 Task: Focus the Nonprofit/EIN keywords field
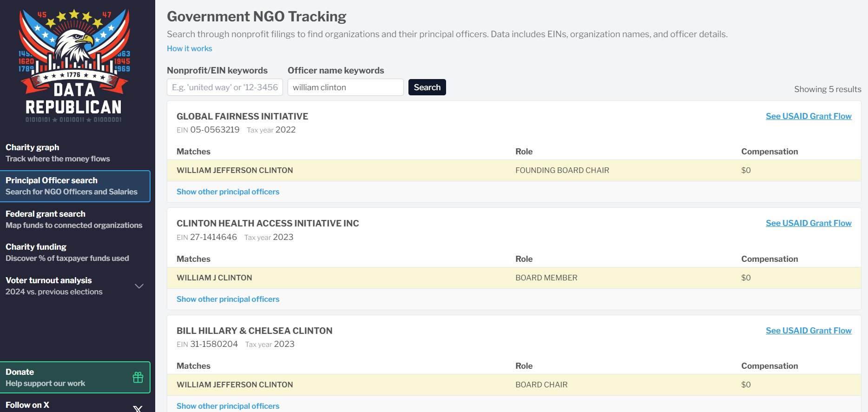point(225,87)
